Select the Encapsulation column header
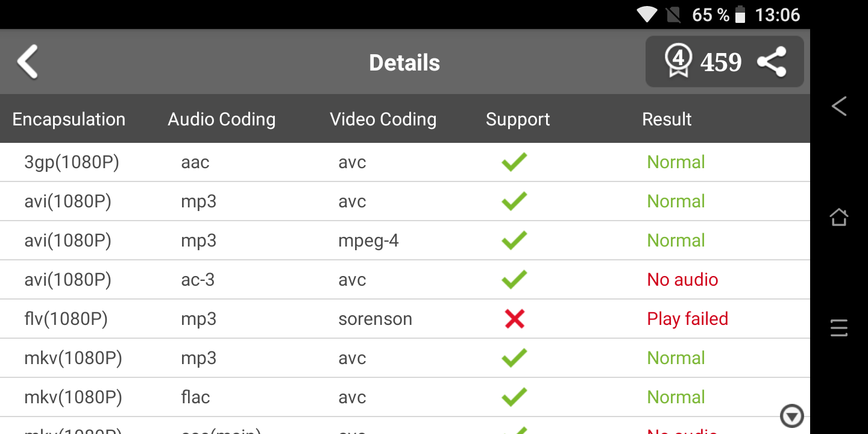This screenshot has width=868, height=434. pyautogui.click(x=69, y=119)
